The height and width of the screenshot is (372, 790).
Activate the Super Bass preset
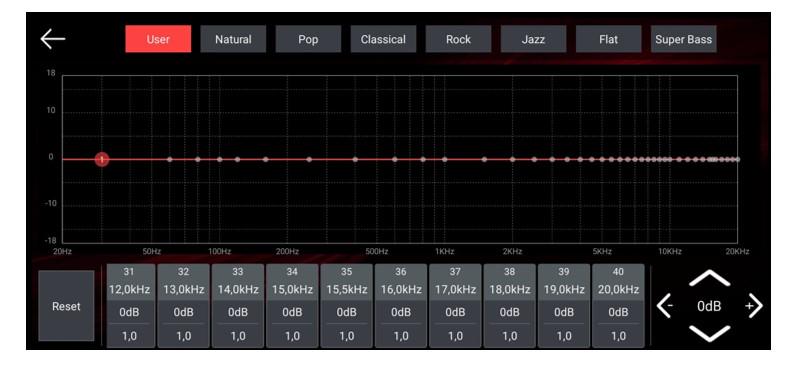tap(684, 39)
